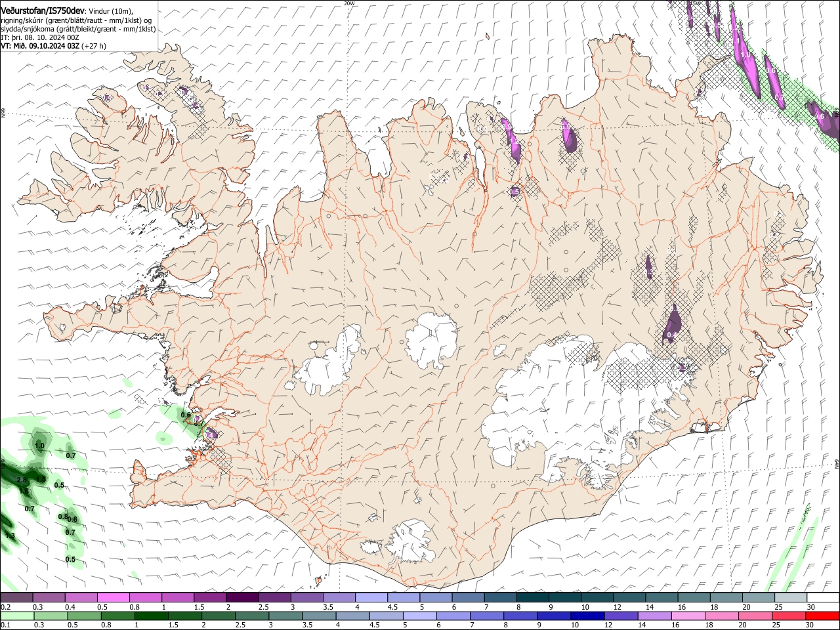Image resolution: width=840 pixels, height=630 pixels.
Task: Pick the dark teal swatch in the snow scale
Action: (533, 598)
